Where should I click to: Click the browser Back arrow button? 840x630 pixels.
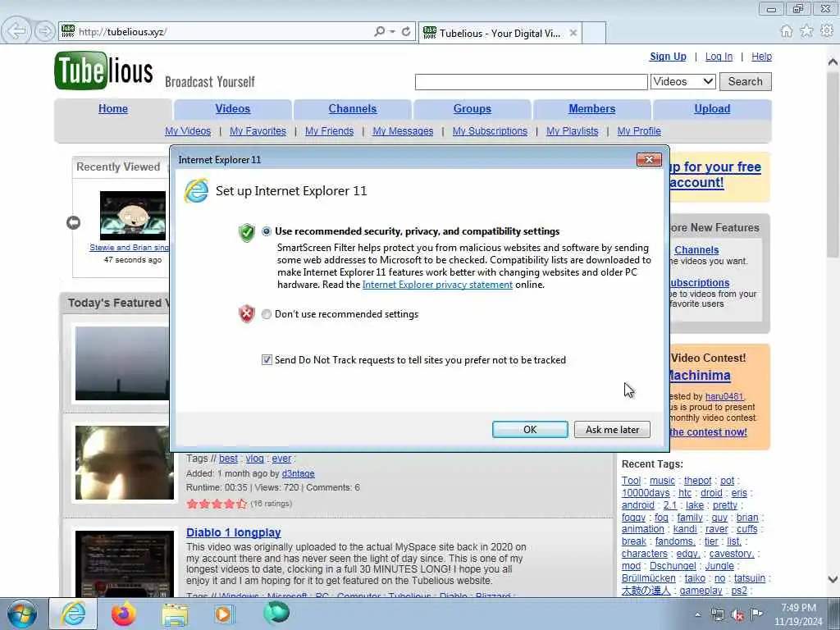point(16,31)
